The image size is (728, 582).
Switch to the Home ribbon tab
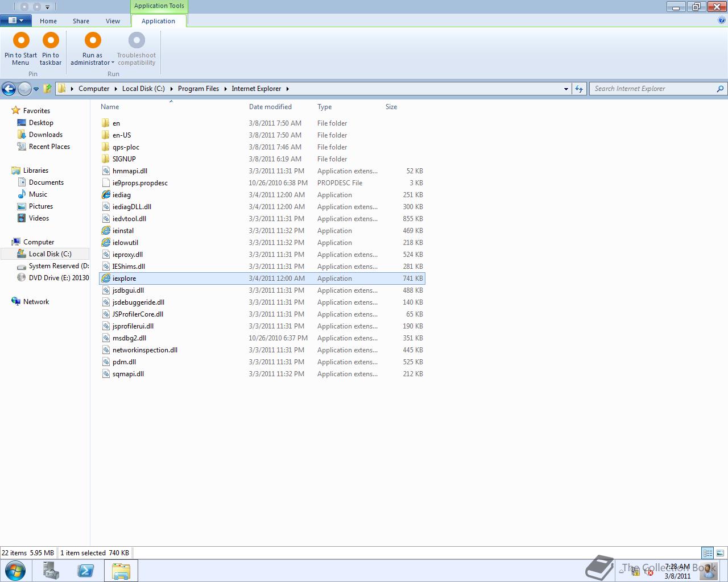tap(48, 21)
